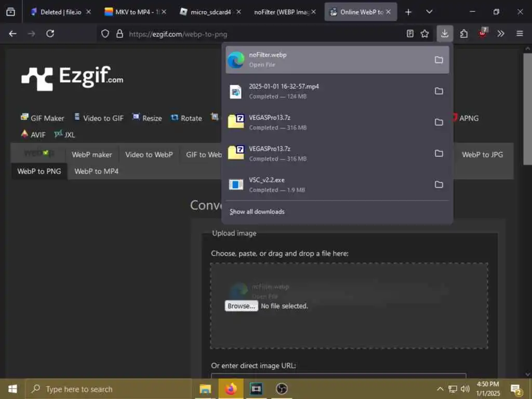Open the APNG tools

coord(465,118)
